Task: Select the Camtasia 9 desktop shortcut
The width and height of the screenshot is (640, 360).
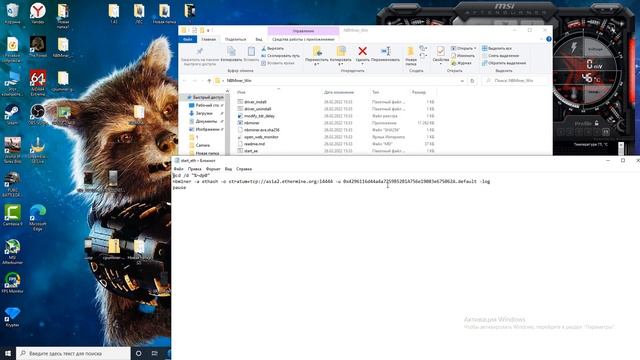Action: tap(12, 215)
